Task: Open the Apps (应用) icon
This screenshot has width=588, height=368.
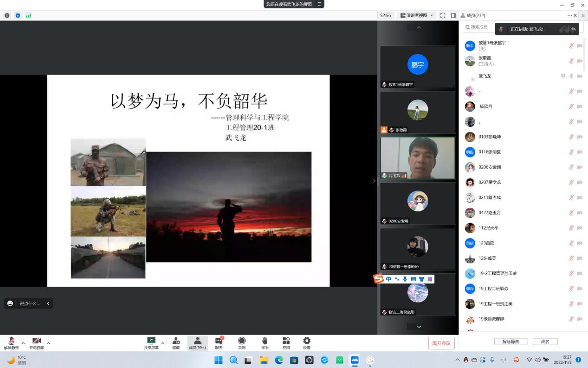Action: tap(286, 342)
